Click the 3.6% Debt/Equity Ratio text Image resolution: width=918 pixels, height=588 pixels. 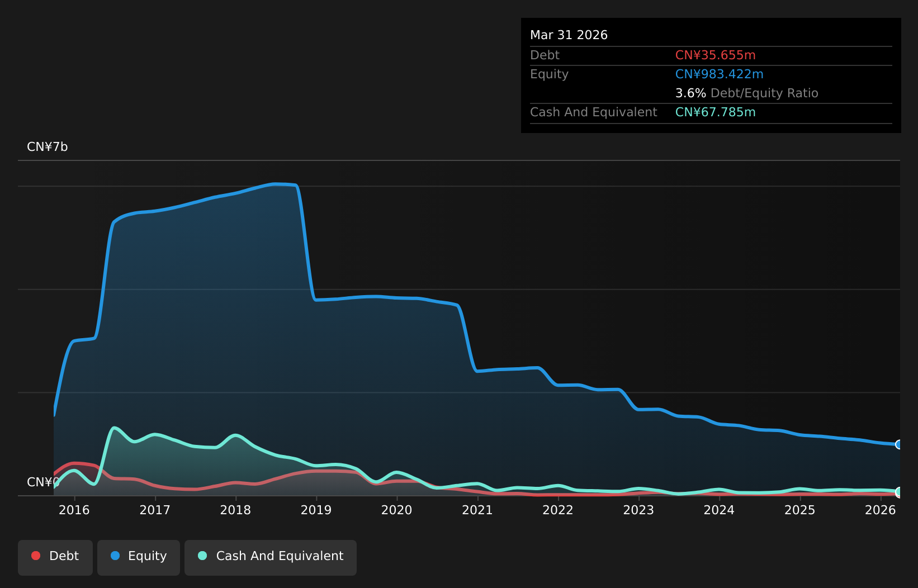[747, 93]
